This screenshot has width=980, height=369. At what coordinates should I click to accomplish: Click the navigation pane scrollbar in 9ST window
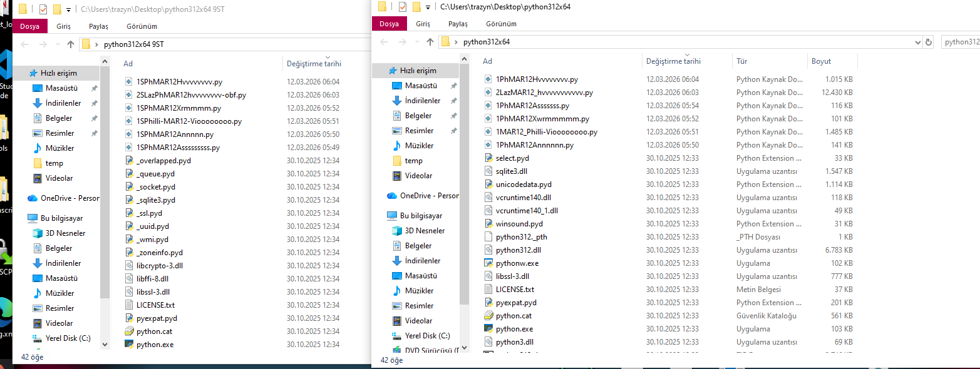pos(105,188)
